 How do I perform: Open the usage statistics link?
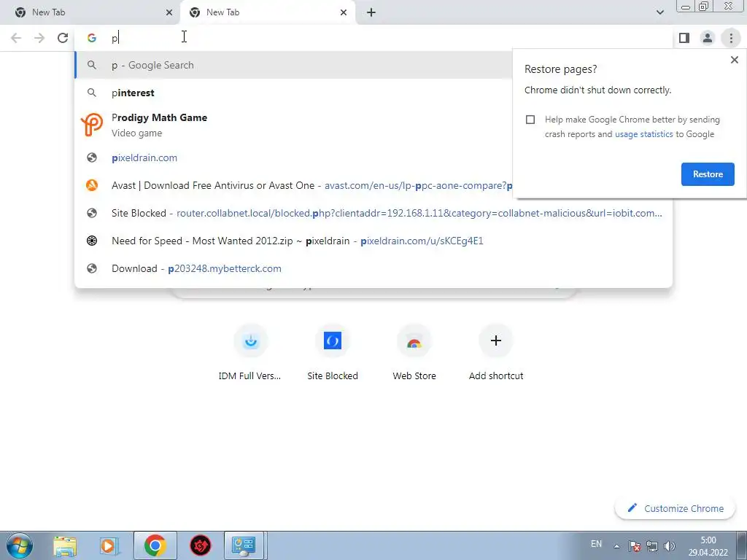643,134
